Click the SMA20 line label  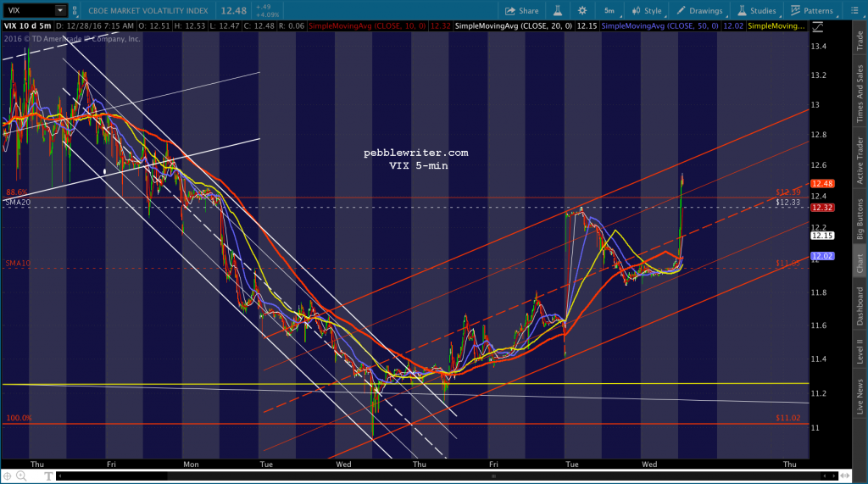[18, 202]
